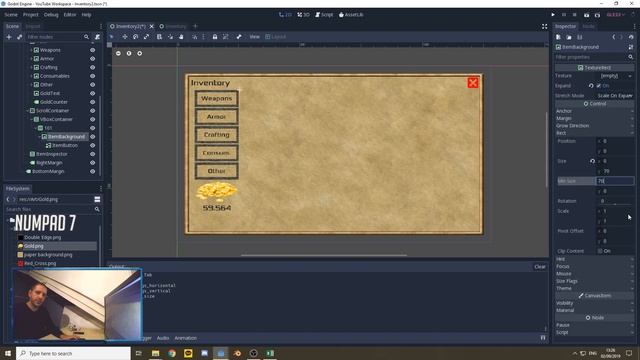Expand the Weapons node in scene tree

tap(31, 50)
